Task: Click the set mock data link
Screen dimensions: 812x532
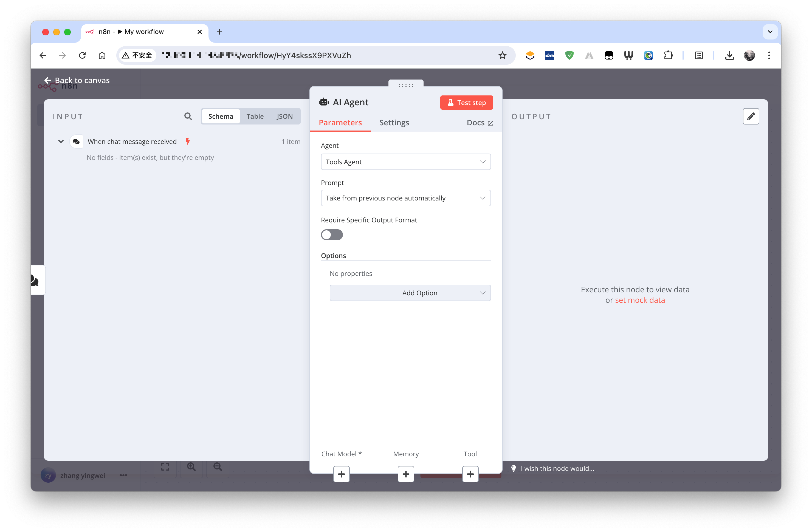Action: pos(640,300)
